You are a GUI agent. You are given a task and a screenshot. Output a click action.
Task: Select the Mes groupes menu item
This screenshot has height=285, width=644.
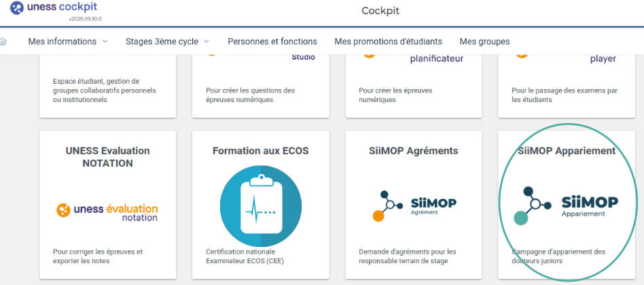point(484,41)
